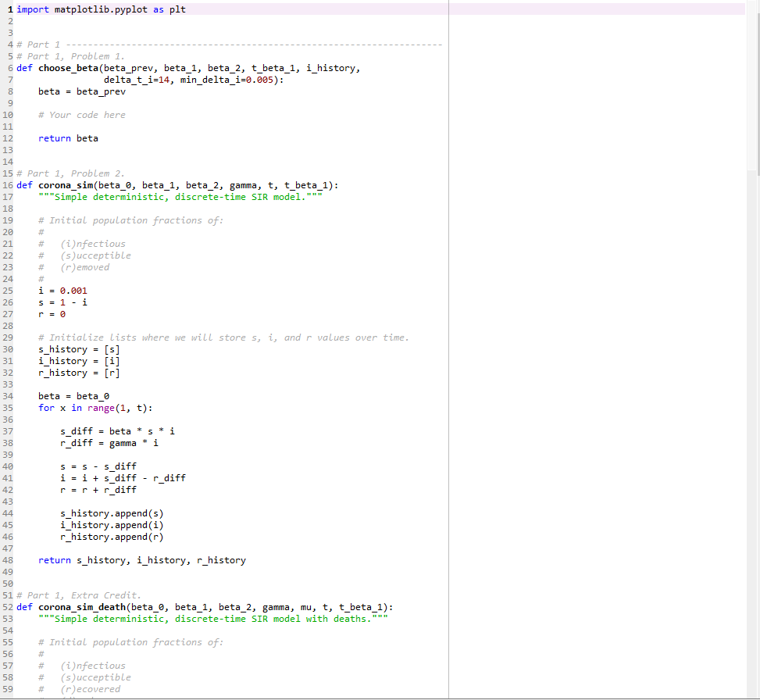Click line number 48 in the gutter
The width and height of the screenshot is (760, 700).
click(9, 559)
